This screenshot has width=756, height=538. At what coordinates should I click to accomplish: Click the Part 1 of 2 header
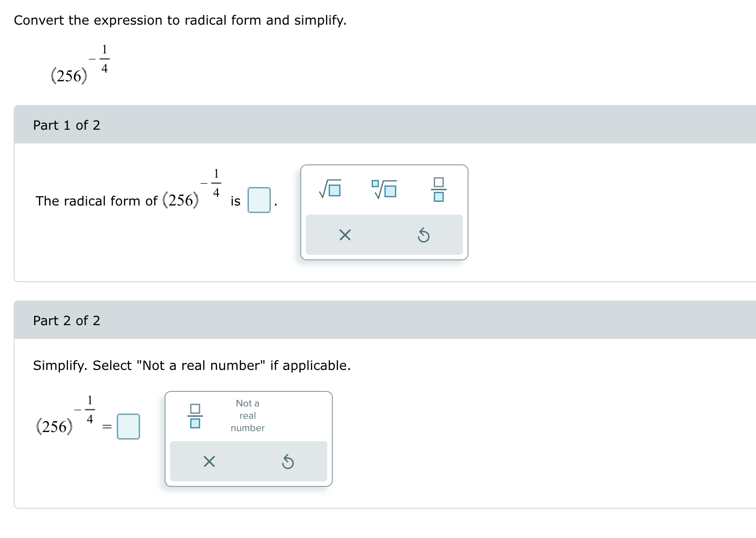[67, 124]
